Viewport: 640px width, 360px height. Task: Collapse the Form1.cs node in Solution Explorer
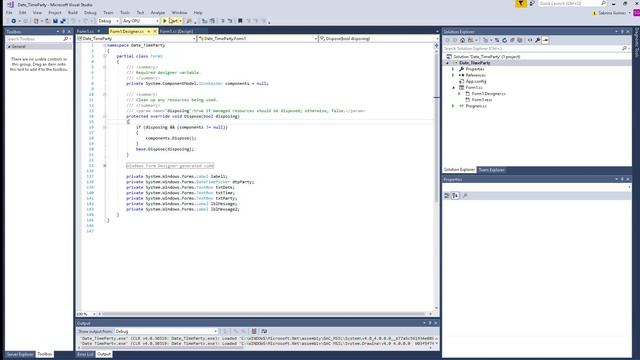(x=453, y=88)
